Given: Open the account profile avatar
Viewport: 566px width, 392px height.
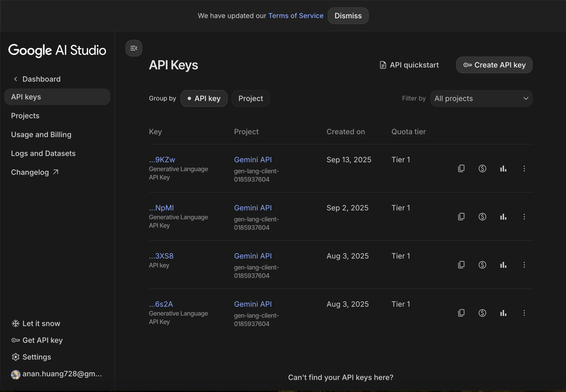Looking at the screenshot, I should [x=16, y=374].
